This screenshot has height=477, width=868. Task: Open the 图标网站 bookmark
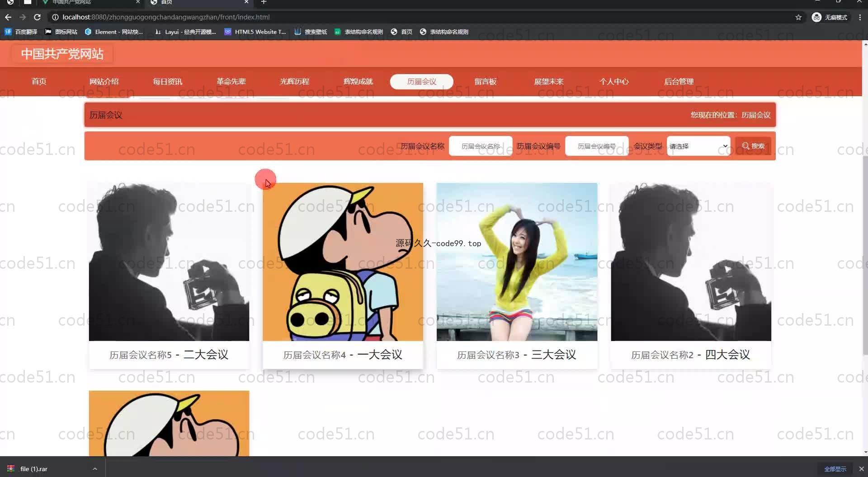pyautogui.click(x=61, y=32)
